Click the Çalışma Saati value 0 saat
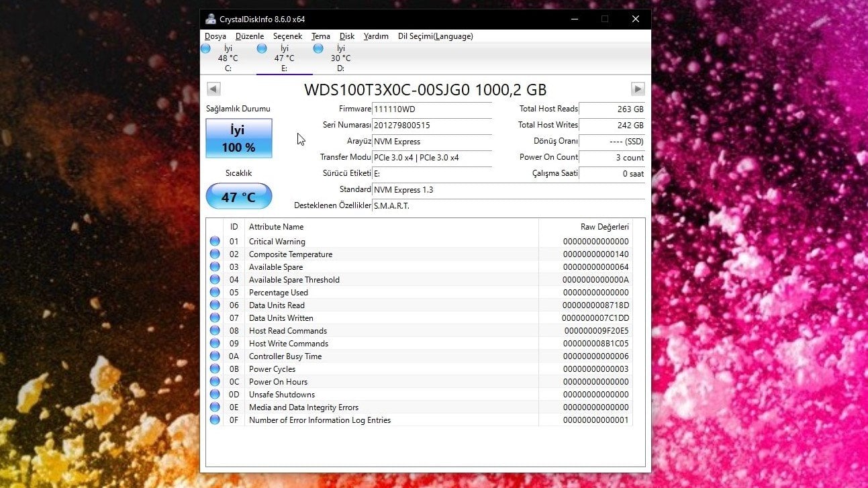The image size is (868, 488). pos(612,173)
